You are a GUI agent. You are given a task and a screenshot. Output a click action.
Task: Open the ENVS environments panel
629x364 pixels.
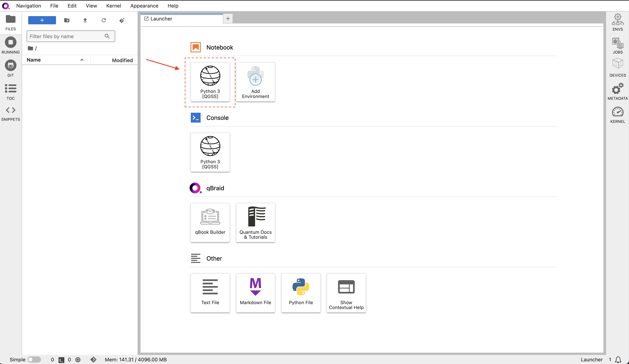click(617, 22)
